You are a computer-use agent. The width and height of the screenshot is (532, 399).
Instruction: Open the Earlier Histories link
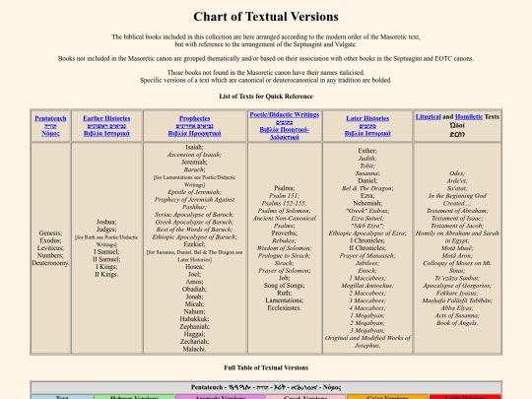(106, 118)
